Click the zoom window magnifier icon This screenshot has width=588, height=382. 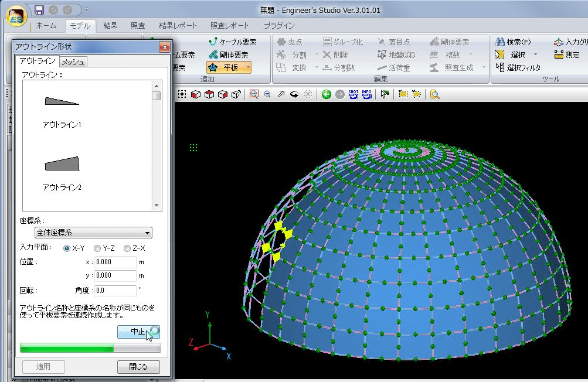tap(254, 94)
